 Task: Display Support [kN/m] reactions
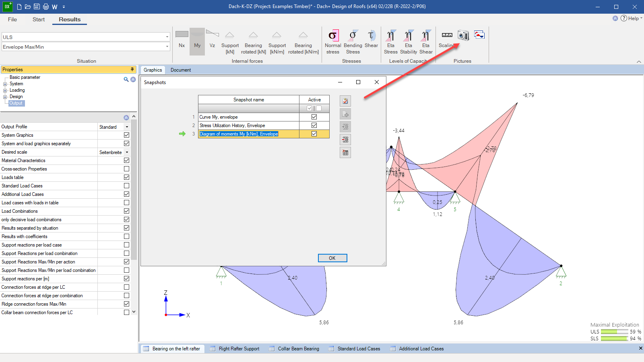[277, 43]
